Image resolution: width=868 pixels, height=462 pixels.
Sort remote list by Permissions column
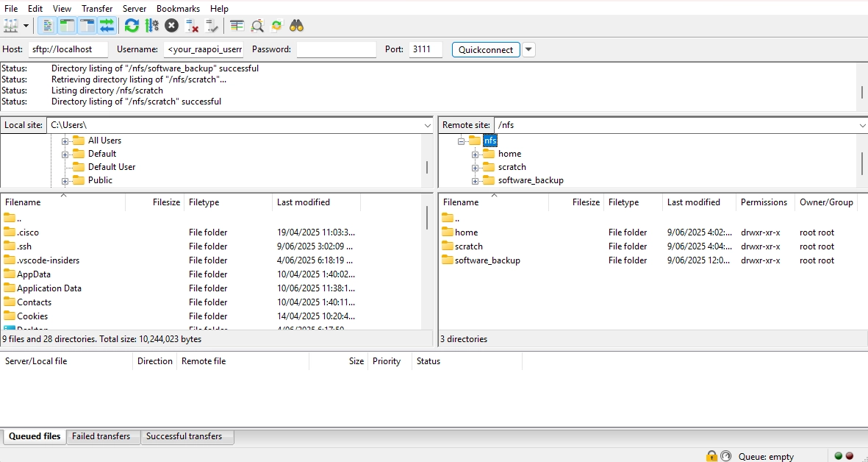coord(765,203)
